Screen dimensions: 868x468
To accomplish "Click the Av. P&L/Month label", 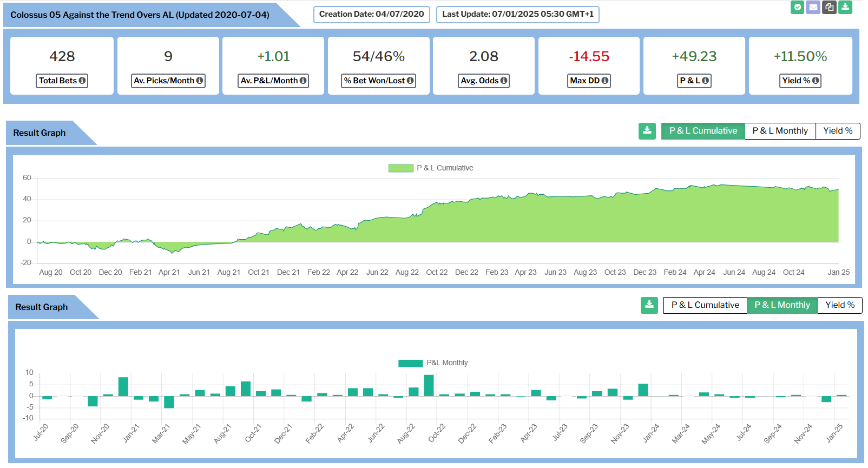I will tap(269, 81).
